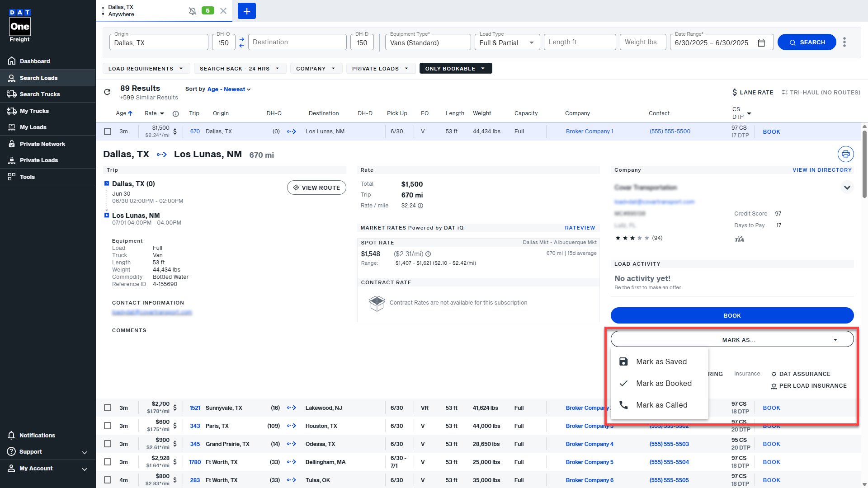Select the Ft Worth to Tulsa load checkbox
Image resolution: width=868 pixels, height=488 pixels.
pos(108,480)
